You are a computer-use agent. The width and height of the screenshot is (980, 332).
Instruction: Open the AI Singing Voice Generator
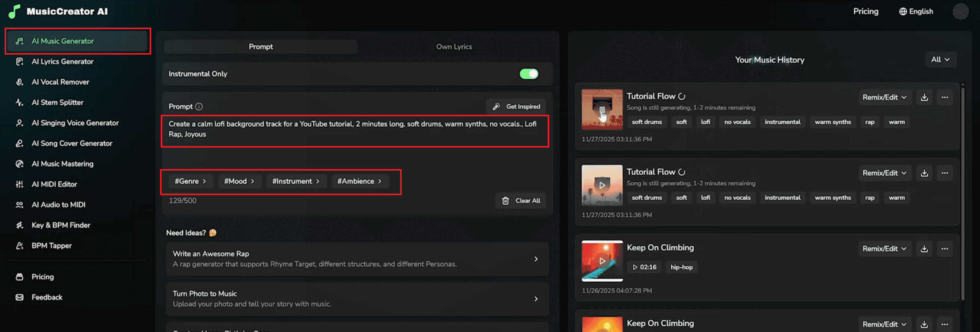pyautogui.click(x=75, y=123)
